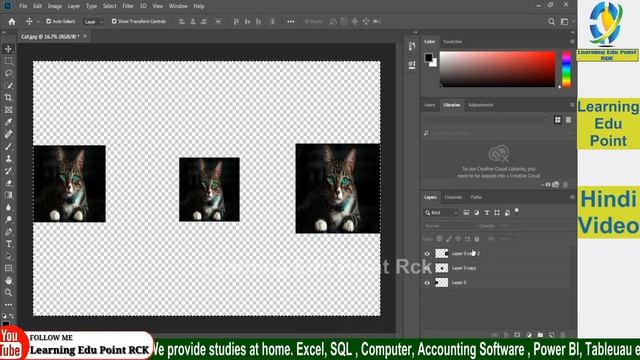Open the Filter menu
Image resolution: width=640 pixels, height=360 pixels.
point(128,6)
